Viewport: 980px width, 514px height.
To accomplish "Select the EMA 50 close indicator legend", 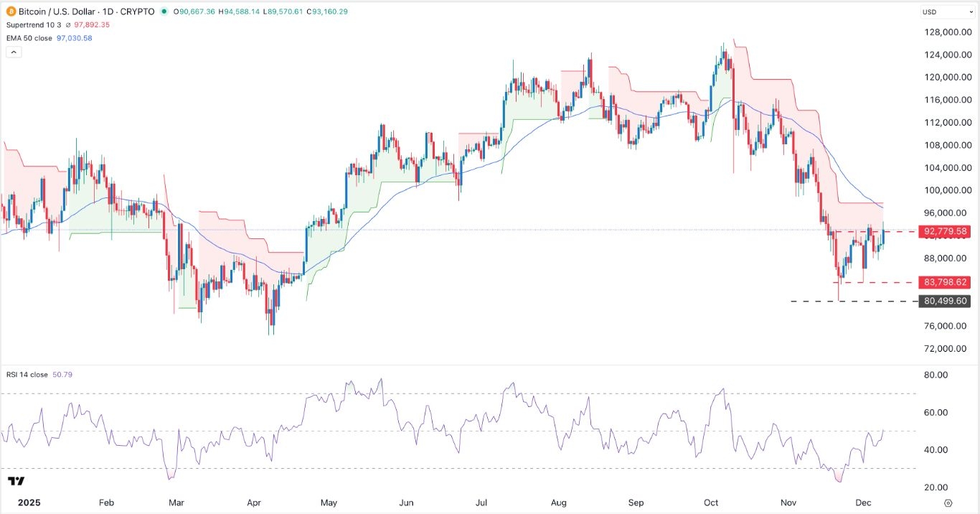I will [x=29, y=37].
